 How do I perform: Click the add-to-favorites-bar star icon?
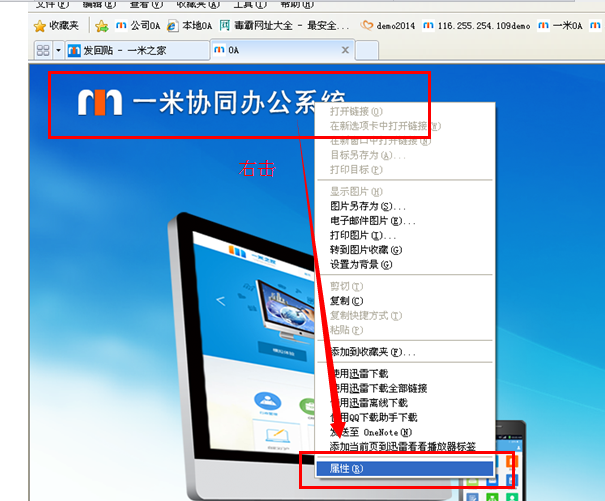[101, 26]
